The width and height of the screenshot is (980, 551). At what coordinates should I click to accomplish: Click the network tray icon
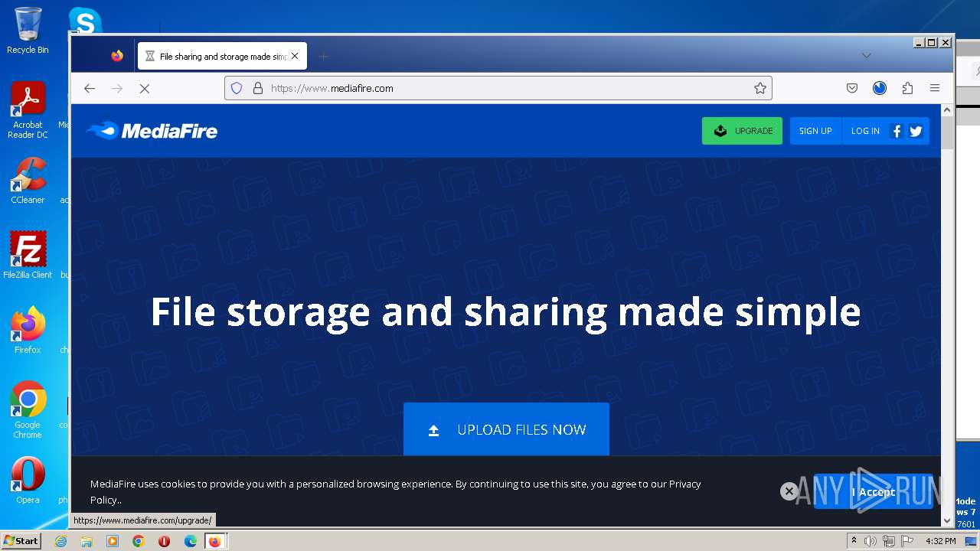coord(889,541)
